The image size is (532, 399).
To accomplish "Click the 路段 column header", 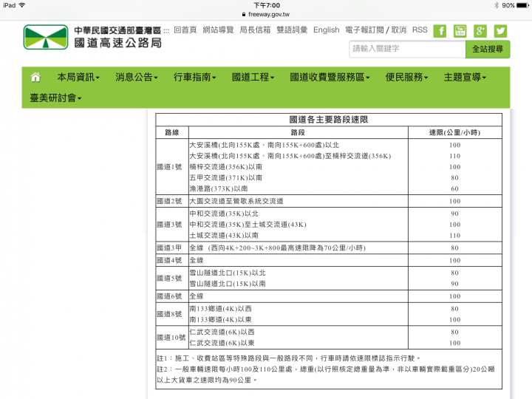I will click(x=298, y=132).
